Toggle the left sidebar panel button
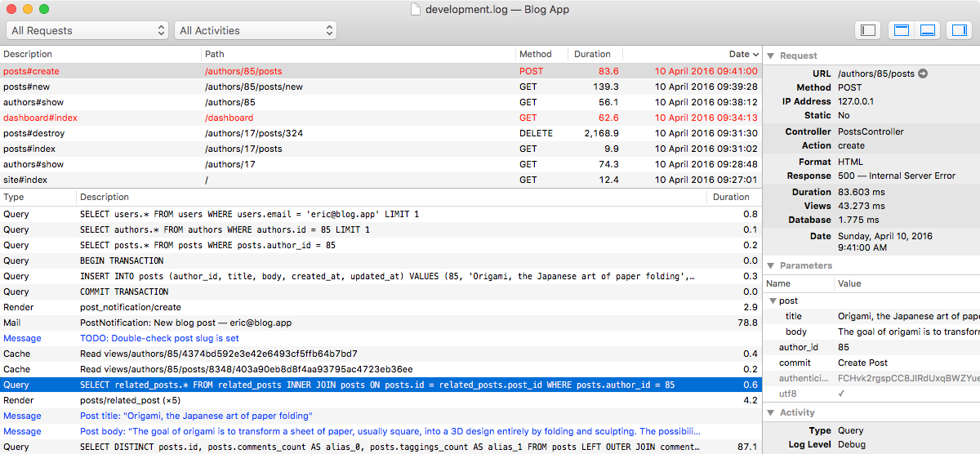 [x=868, y=30]
